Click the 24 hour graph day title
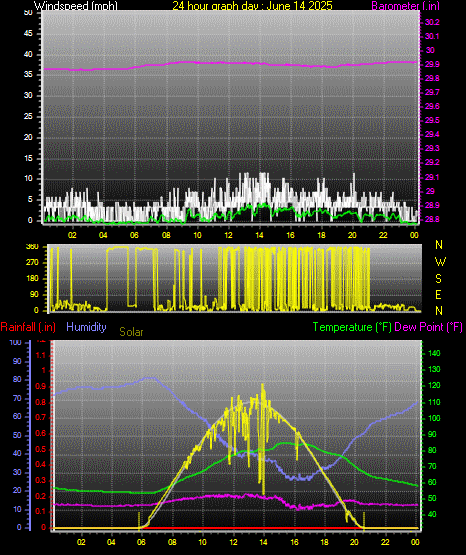The height and width of the screenshot is (555, 466). point(252,6)
